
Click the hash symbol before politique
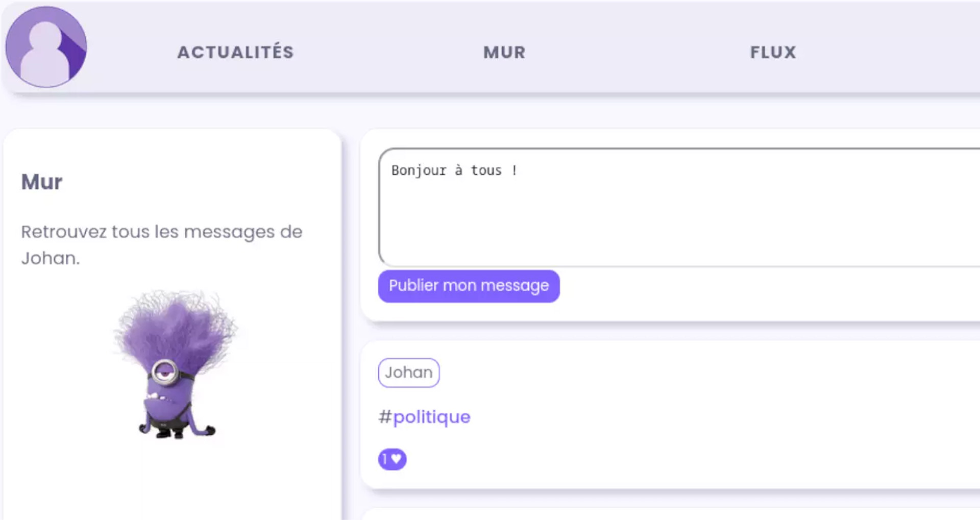385,417
